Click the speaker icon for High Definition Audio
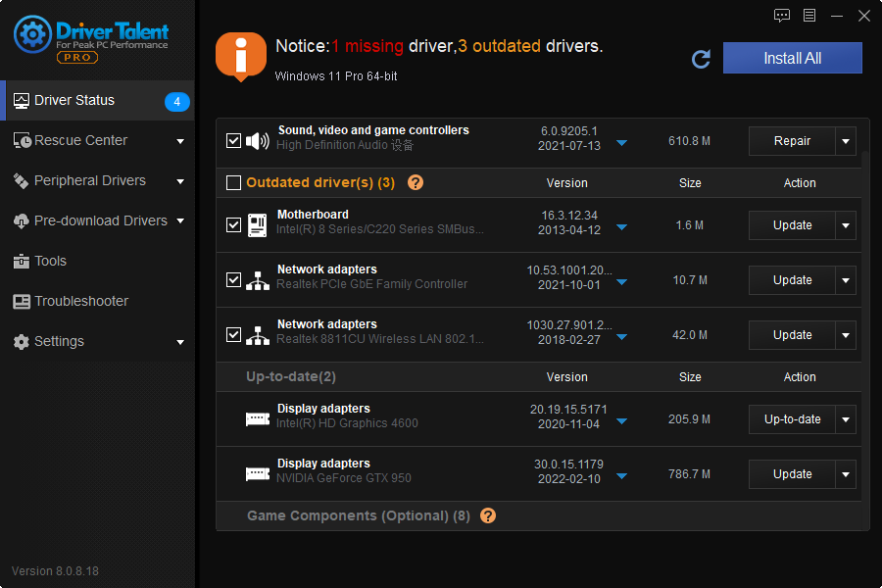The width and height of the screenshot is (882, 588). [x=257, y=139]
